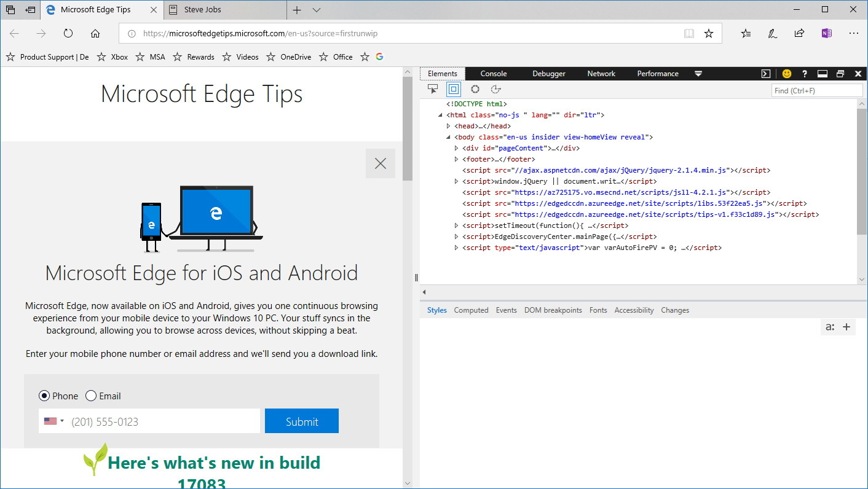This screenshot has width=868, height=489.
Task: Open the Debugger tab
Action: point(549,74)
